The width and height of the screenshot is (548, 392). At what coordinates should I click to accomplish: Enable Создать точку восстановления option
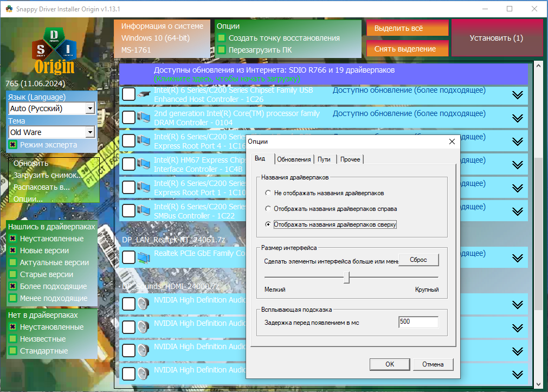(221, 38)
